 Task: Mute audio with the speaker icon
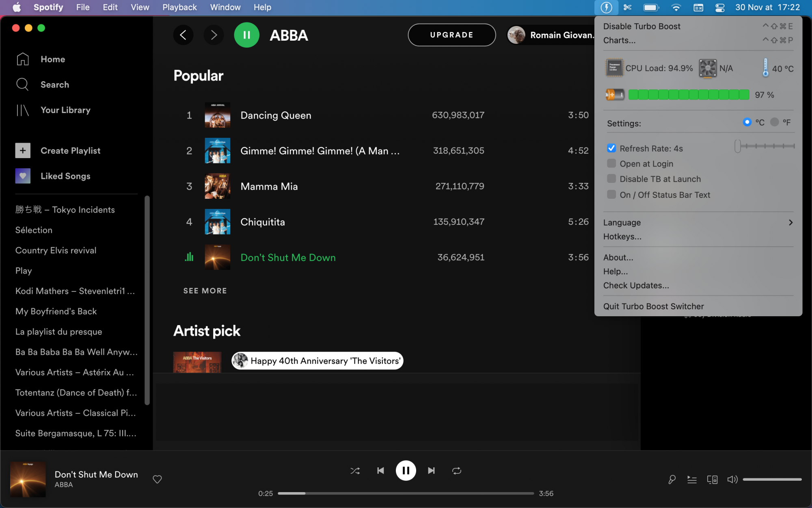click(x=732, y=480)
